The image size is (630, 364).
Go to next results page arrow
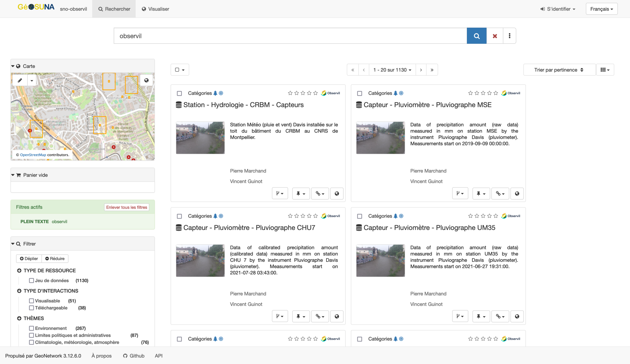click(x=421, y=70)
